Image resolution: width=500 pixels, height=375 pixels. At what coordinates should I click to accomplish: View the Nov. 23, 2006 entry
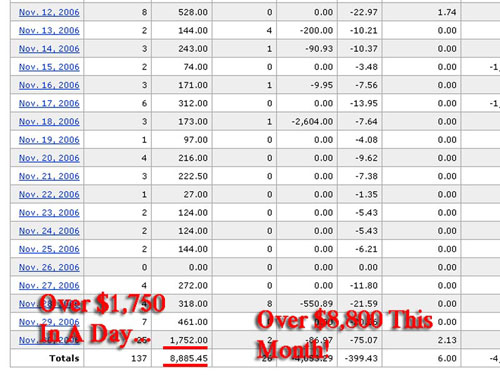click(49, 213)
